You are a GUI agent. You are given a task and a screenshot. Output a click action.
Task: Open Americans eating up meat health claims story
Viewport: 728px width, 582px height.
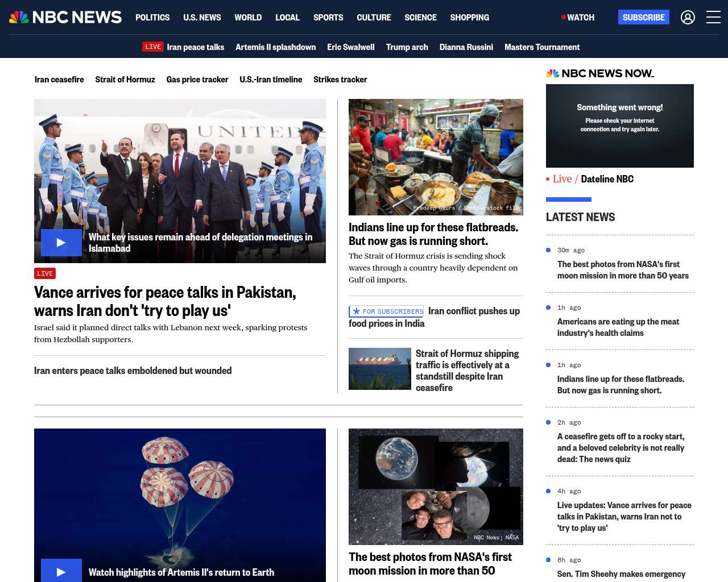click(x=618, y=327)
